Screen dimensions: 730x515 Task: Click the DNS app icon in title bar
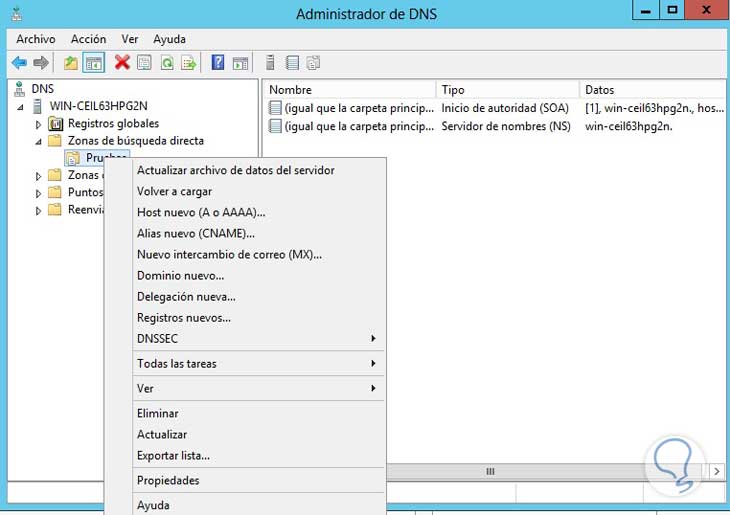click(17, 13)
